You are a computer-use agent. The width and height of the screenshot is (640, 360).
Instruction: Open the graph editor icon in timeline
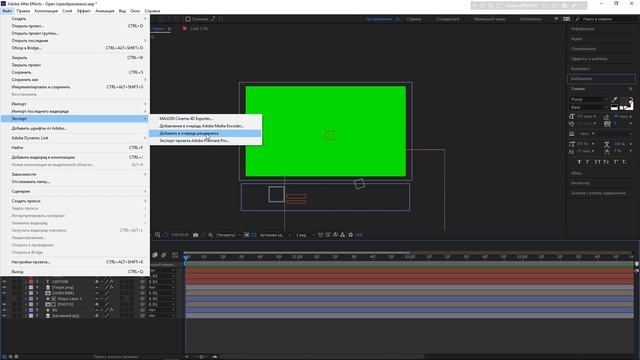coord(175,255)
